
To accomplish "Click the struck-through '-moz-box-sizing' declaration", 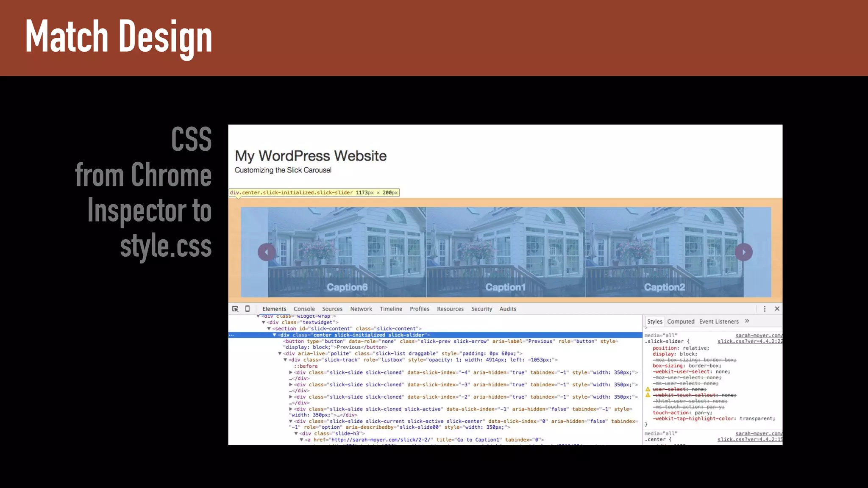I will click(x=694, y=360).
